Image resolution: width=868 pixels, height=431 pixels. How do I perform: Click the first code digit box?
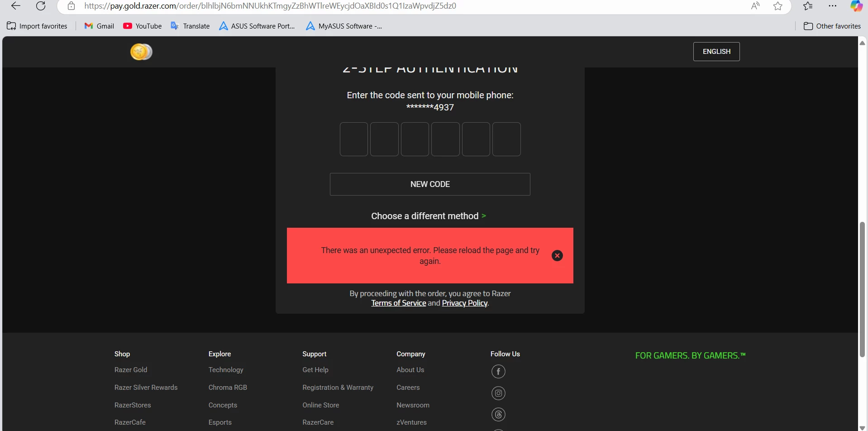point(354,139)
